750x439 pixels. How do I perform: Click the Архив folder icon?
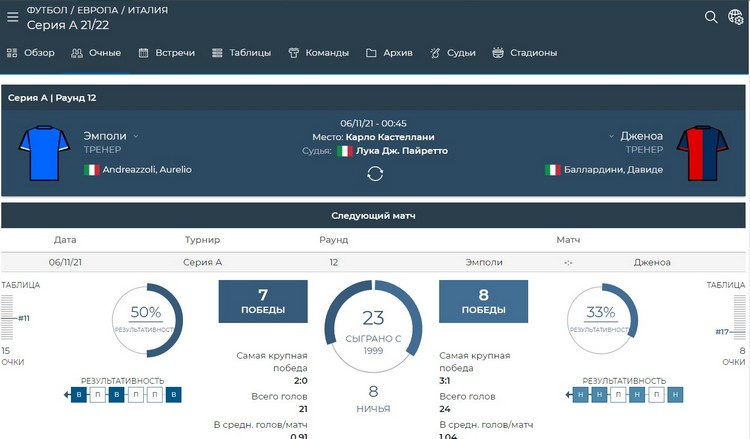371,53
